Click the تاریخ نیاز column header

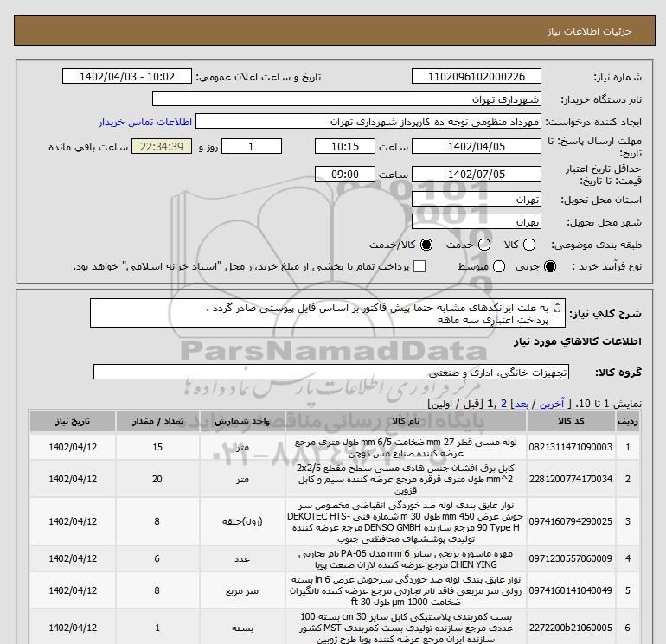click(x=73, y=422)
